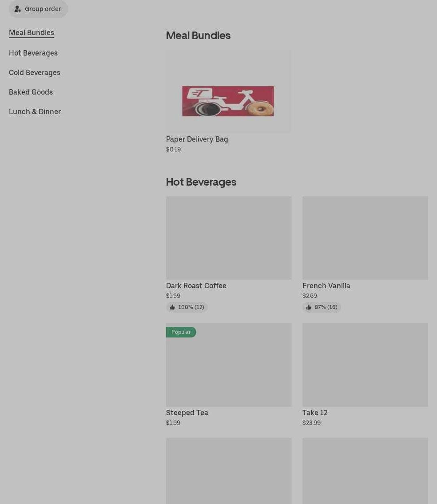
Task: Click the Popular badge on Steeped Tea
Action: pyautogui.click(x=181, y=332)
